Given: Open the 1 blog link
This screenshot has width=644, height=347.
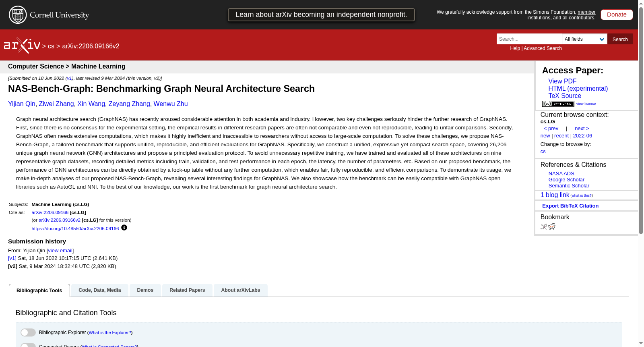Looking at the screenshot, I should coord(555,195).
